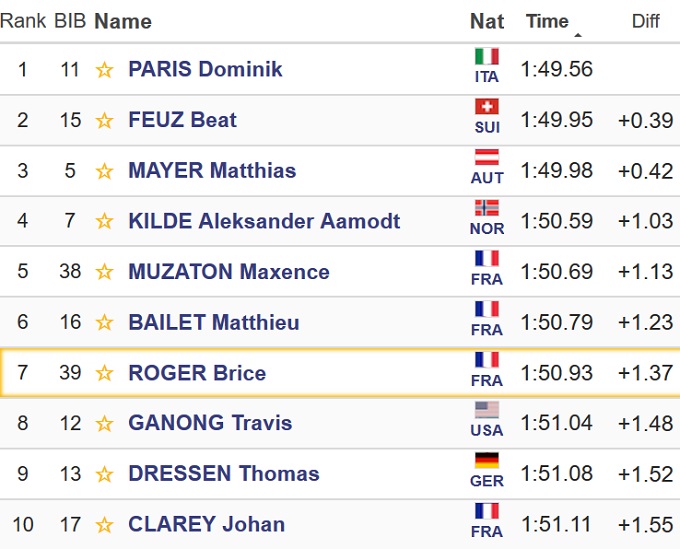Image resolution: width=680 pixels, height=549 pixels.
Task: Open PARIS Dominik athlete profile
Action: (205, 70)
